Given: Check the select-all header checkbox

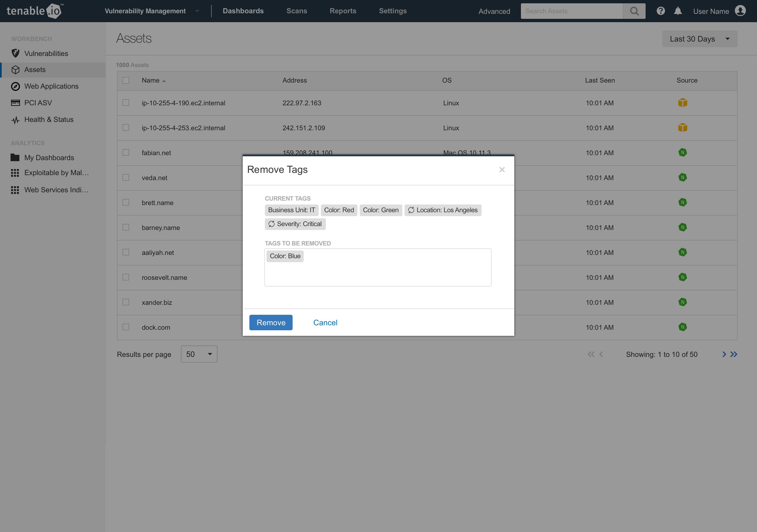Looking at the screenshot, I should (126, 80).
